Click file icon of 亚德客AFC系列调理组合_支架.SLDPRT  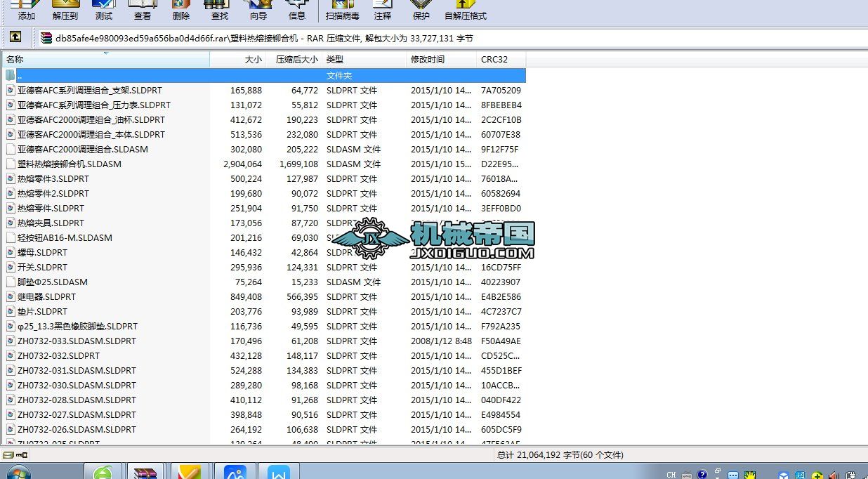pos(11,90)
